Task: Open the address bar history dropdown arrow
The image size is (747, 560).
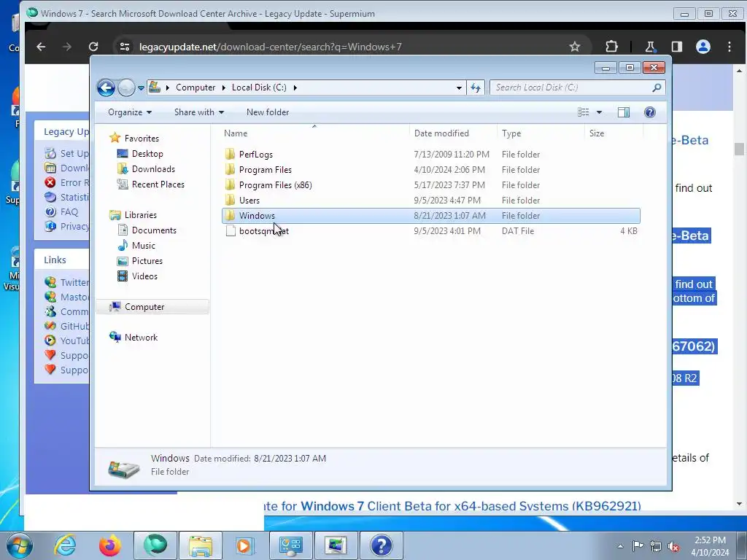Action: pyautogui.click(x=459, y=87)
